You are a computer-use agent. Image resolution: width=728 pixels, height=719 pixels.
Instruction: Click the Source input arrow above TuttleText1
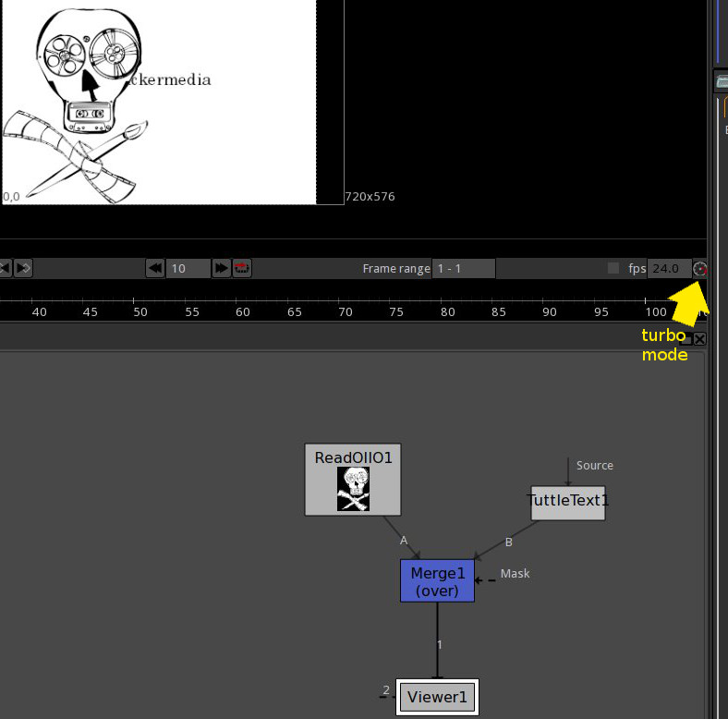click(x=568, y=471)
